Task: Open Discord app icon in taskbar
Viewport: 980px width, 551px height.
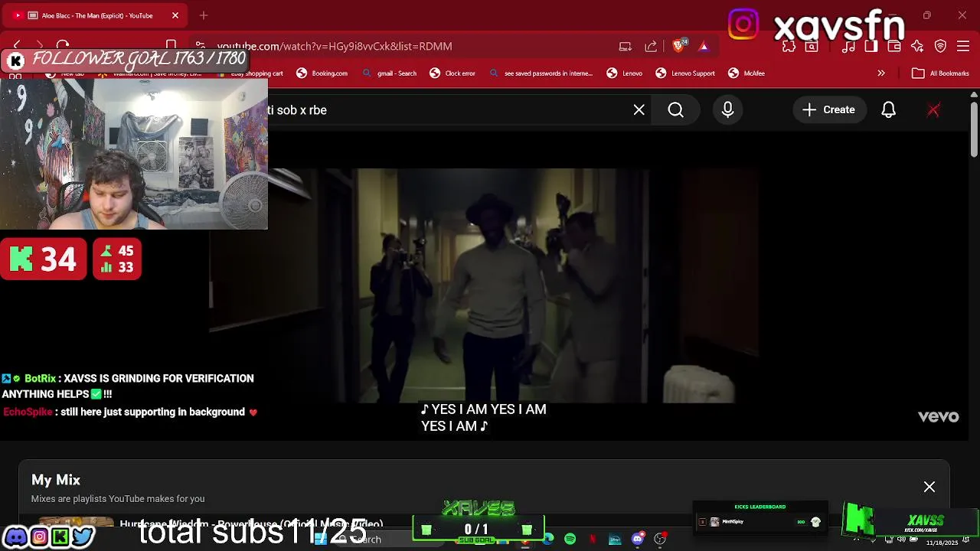Action: click(638, 540)
